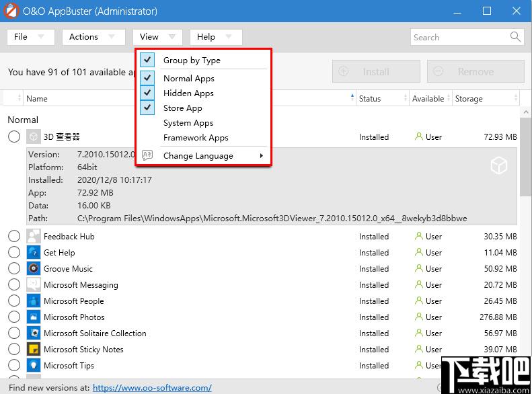Click the search magnifier icon
Viewport: 532px width, 394px height.
(x=515, y=36)
